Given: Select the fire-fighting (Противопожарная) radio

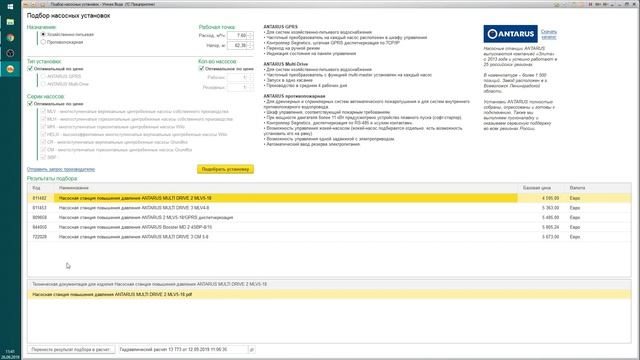Looking at the screenshot, I should 43,42.
